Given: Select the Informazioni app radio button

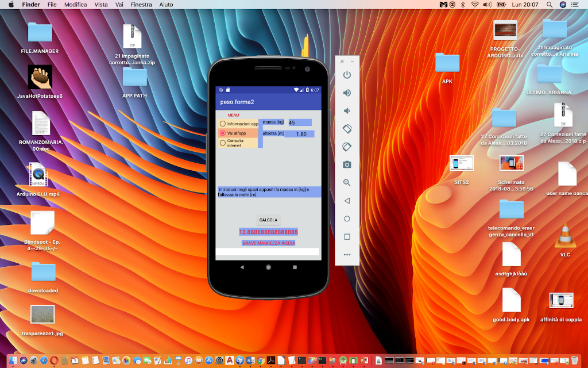Looking at the screenshot, I should point(223,124).
